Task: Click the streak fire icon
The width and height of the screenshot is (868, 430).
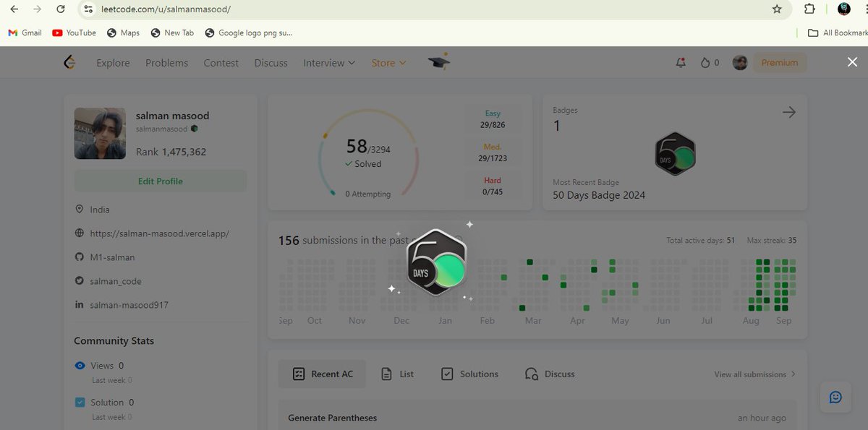Action: click(x=705, y=63)
